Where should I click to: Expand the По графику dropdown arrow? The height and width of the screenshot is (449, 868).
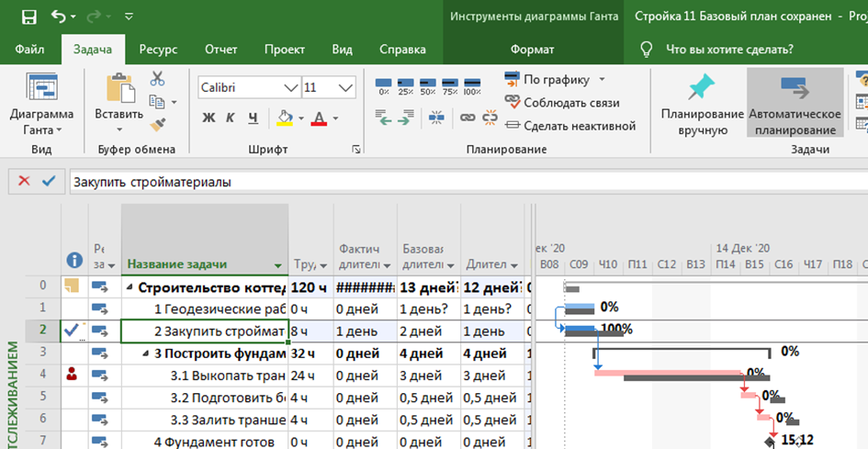(602, 80)
